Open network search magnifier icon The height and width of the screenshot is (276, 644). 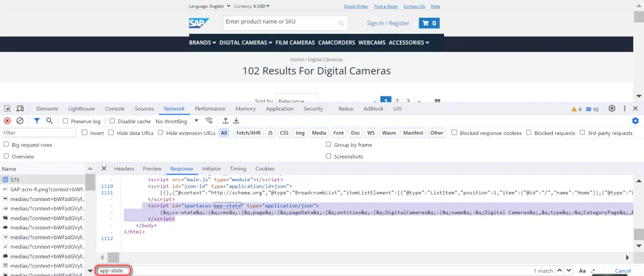[49, 121]
